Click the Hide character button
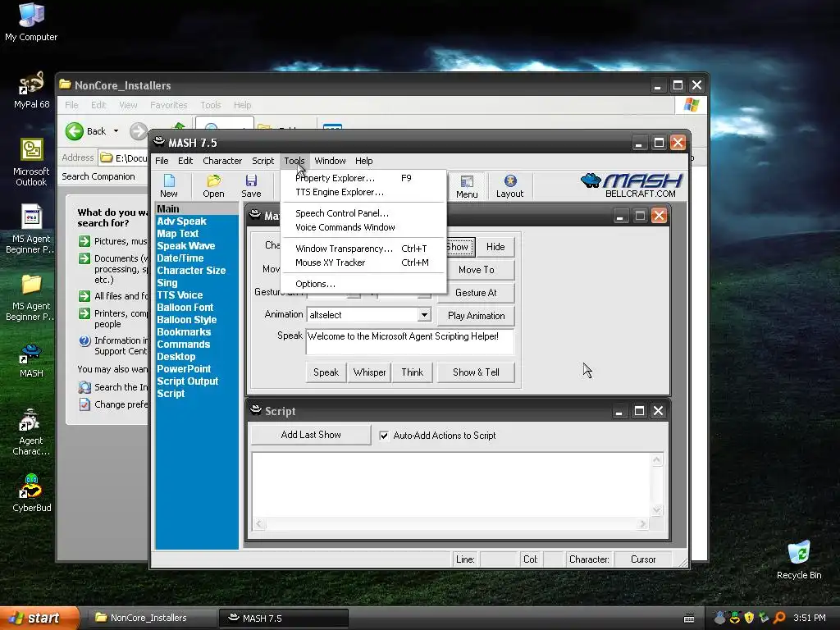This screenshot has width=840, height=630. point(495,247)
